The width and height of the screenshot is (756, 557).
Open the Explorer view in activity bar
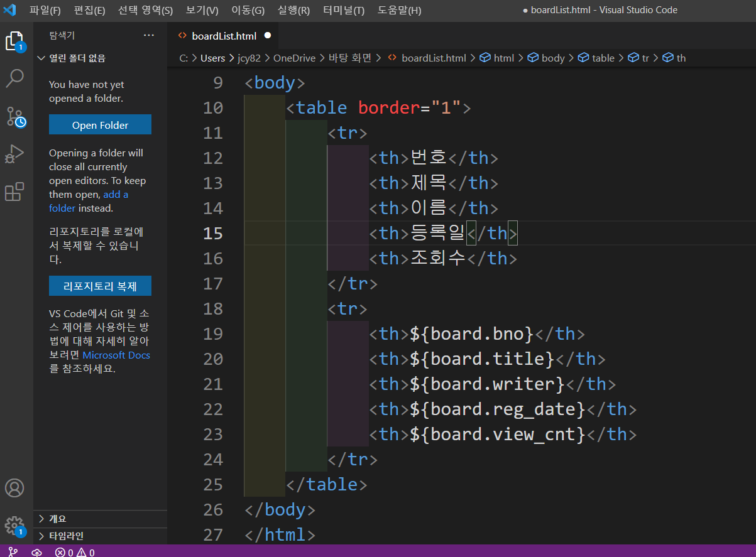point(14,41)
